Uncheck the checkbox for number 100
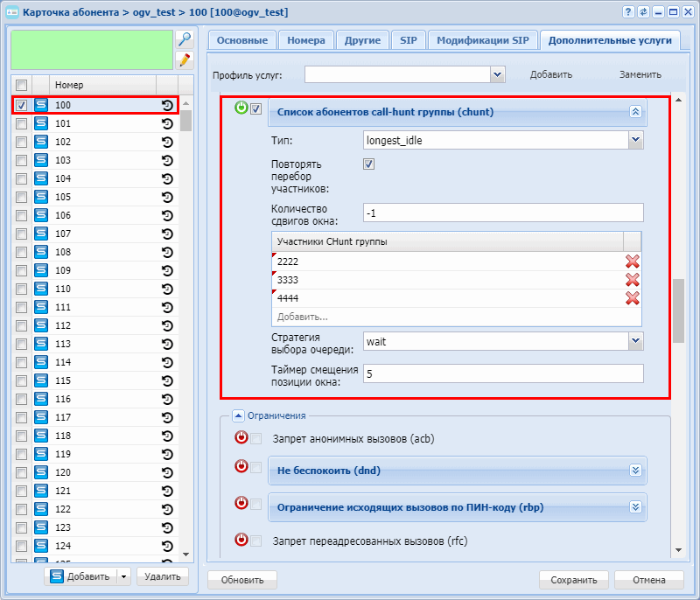The height and width of the screenshot is (600, 700). pyautogui.click(x=21, y=105)
